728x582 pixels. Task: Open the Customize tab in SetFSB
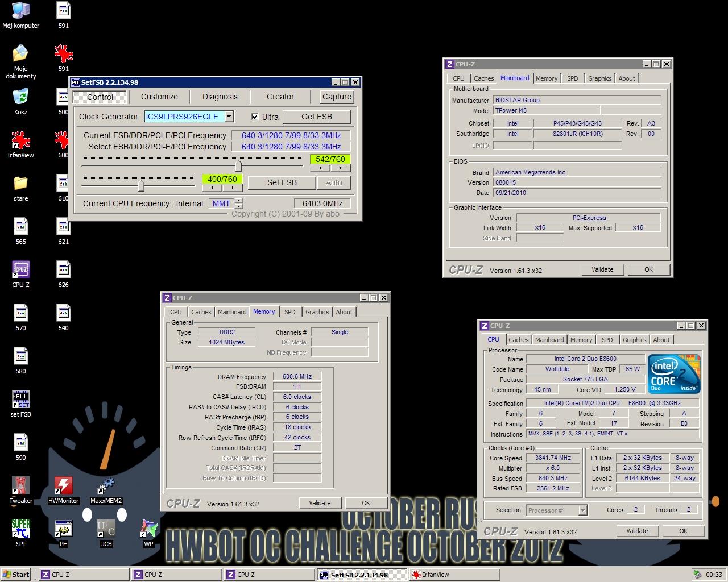(159, 97)
